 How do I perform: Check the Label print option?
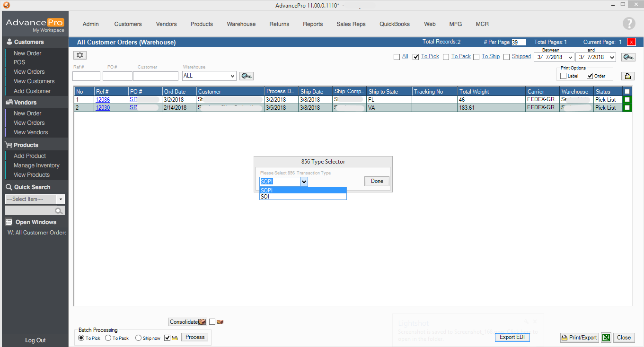(x=563, y=76)
